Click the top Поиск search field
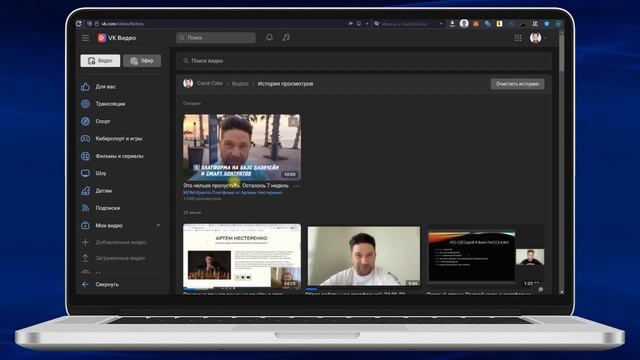The width and height of the screenshot is (640, 360). (216, 38)
